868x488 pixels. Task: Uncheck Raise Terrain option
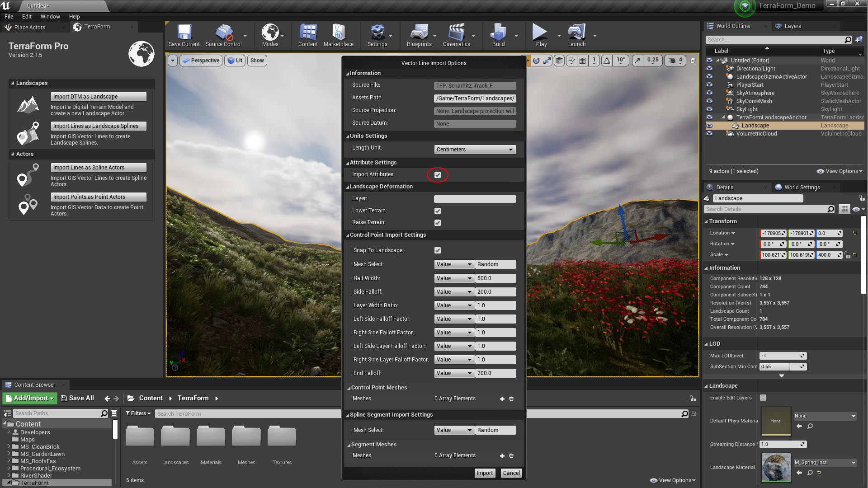tap(438, 223)
